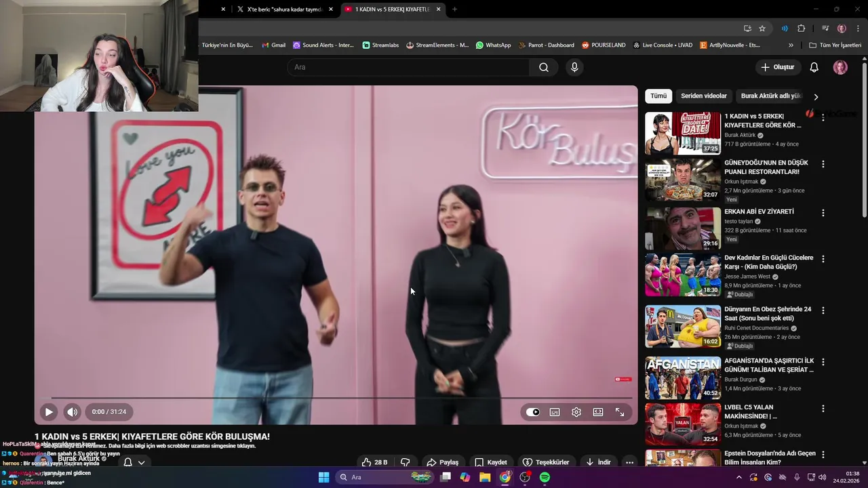Open options for the AFGANİSTAN'DA ŞAŞIRTICI video

click(x=823, y=362)
